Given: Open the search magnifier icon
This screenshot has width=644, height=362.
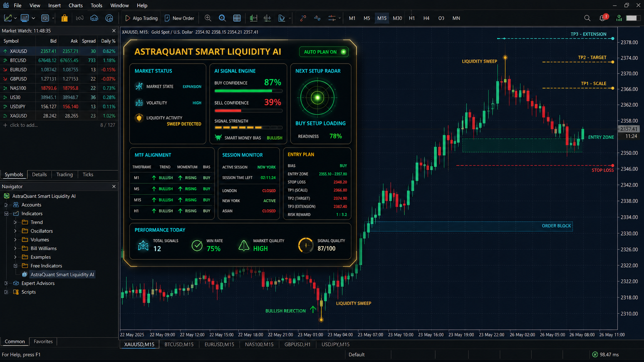Looking at the screenshot, I should tap(587, 18).
